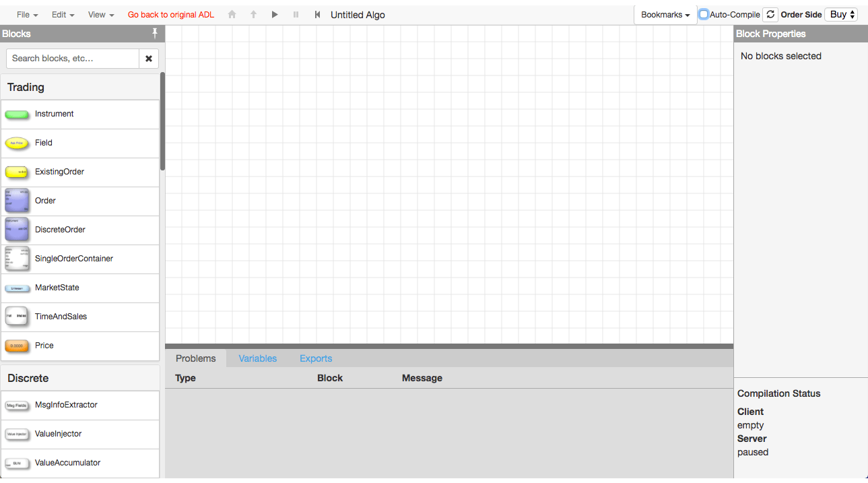Click the Block Properties panel header
The image size is (868, 483).
801,34
